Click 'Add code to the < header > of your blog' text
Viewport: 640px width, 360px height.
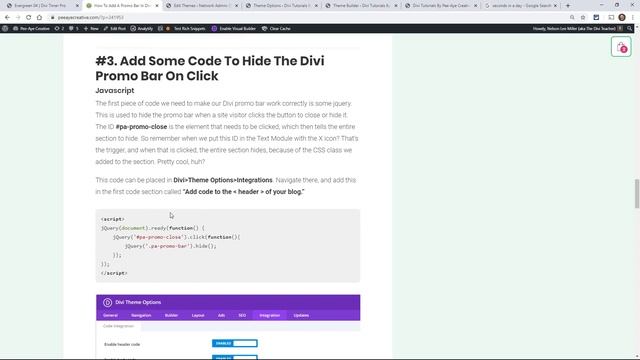click(x=243, y=192)
